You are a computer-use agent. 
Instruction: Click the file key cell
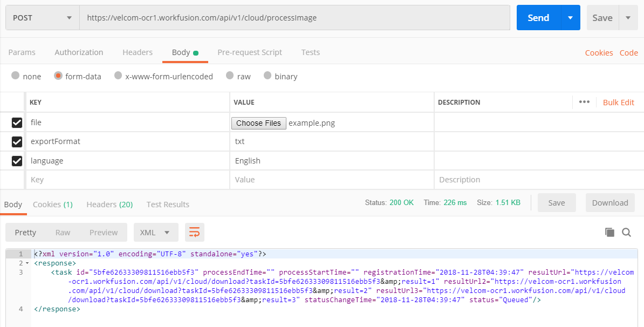click(x=128, y=122)
